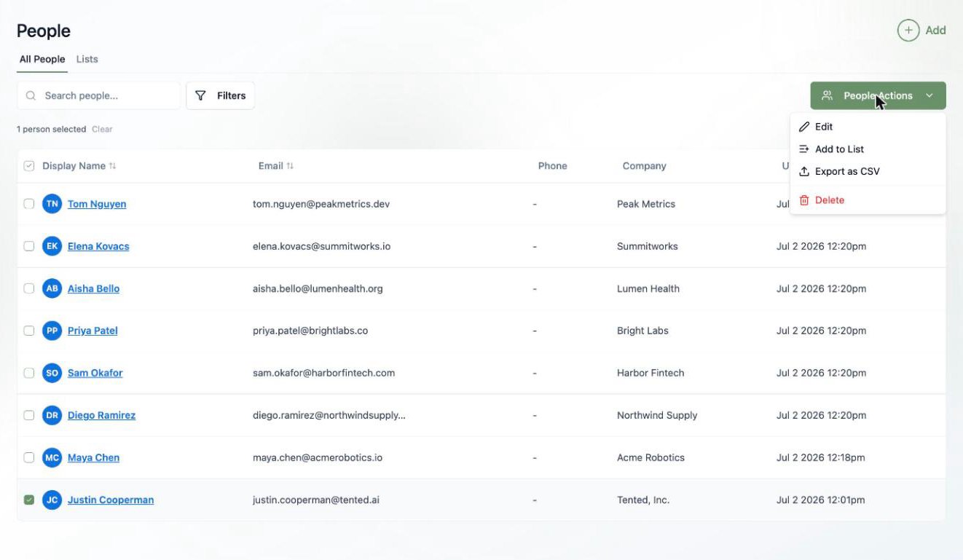Click Diego Ramirez's DR avatar
The width and height of the screenshot is (963, 560).
[x=52, y=415]
